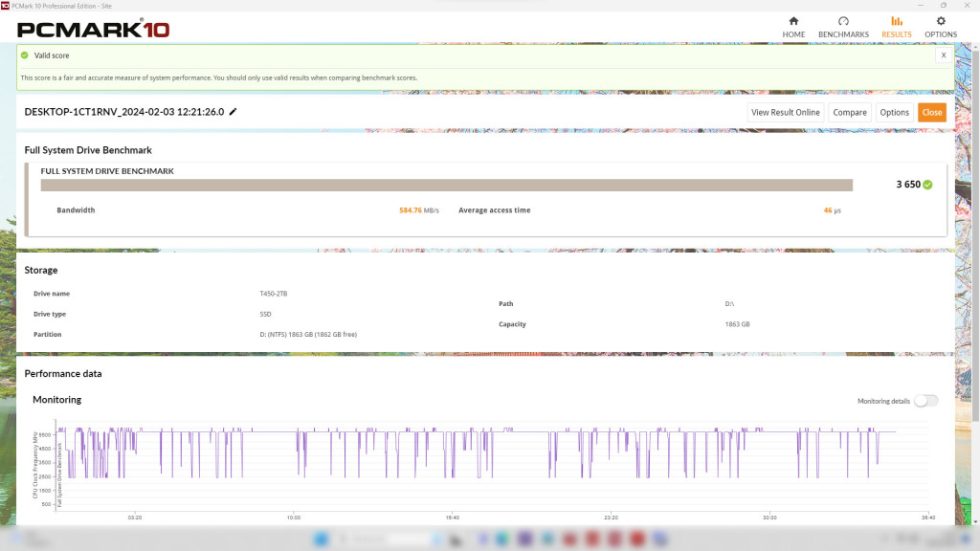This screenshot has height=551, width=980.
Task: Click the vertical scrollbar on the right
Action: (x=975, y=237)
